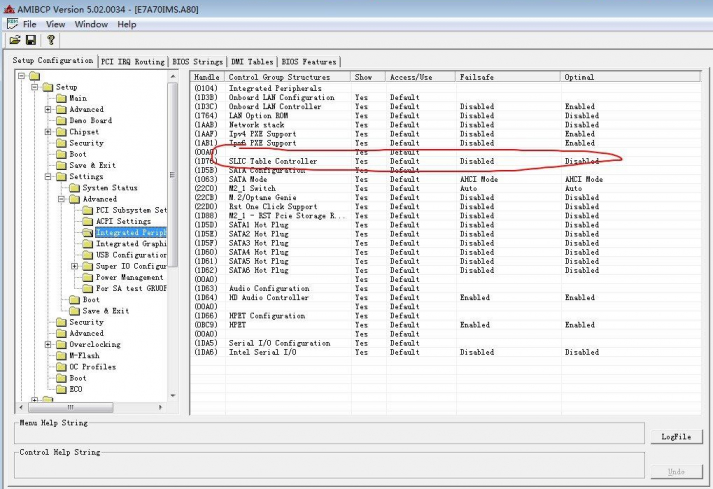Select Integrated Graphics tree item
713x489 pixels.
tap(131, 244)
